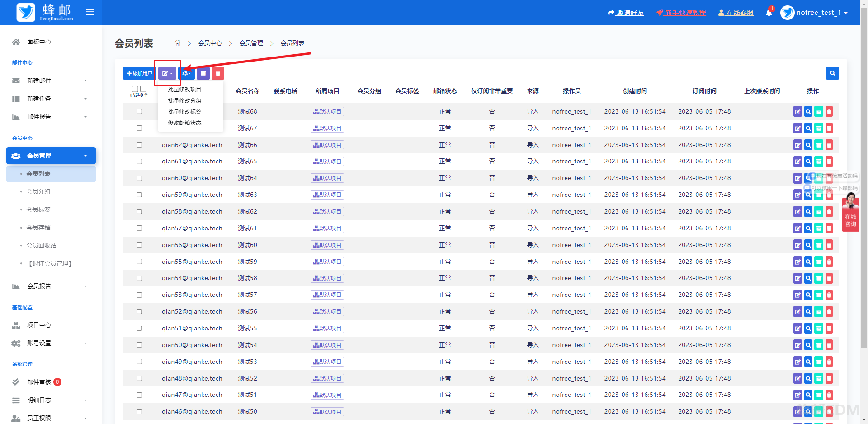868x424 pixels.
Task: Open 【退订会员管理】 in the sidebar
Action: click(50, 263)
